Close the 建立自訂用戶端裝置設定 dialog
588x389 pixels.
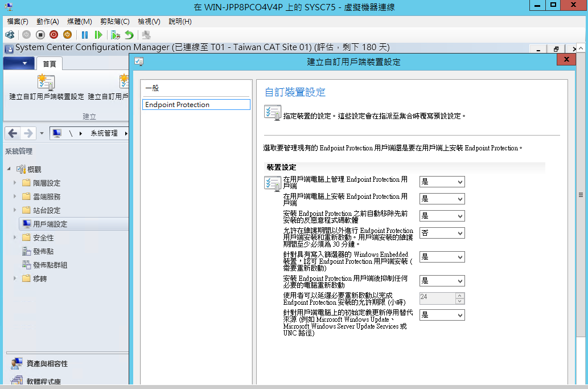coord(566,59)
